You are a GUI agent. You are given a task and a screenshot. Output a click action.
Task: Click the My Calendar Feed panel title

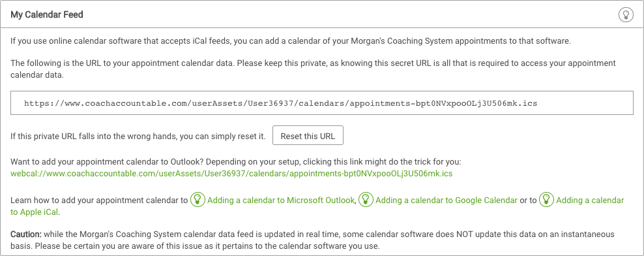[47, 15]
